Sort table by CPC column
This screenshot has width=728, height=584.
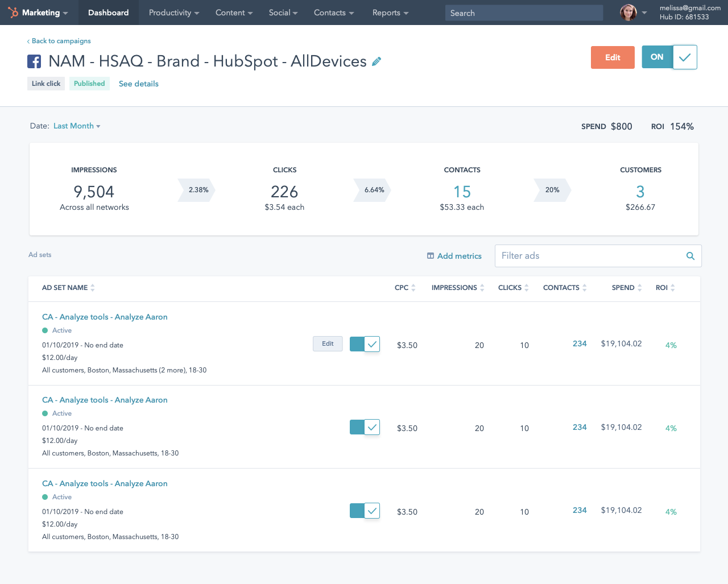point(413,288)
